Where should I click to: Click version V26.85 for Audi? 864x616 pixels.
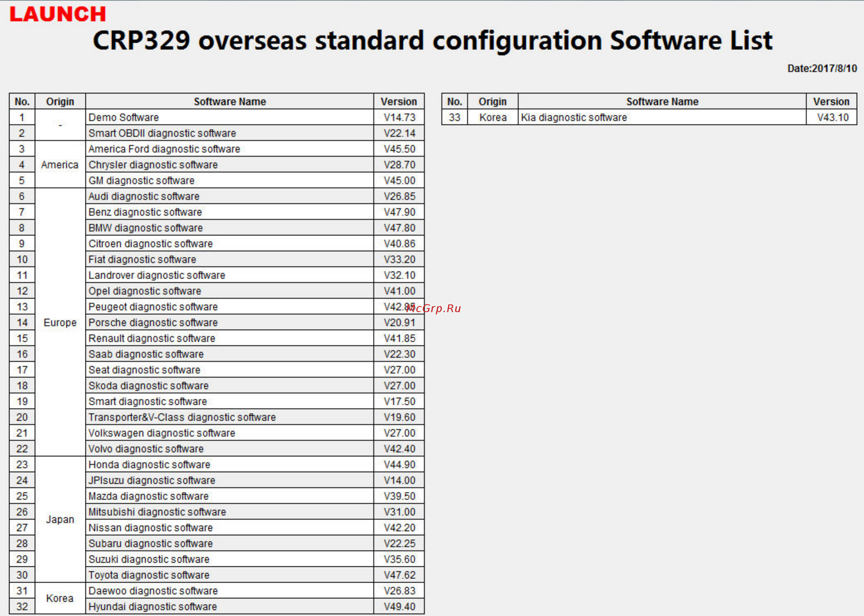399,196
